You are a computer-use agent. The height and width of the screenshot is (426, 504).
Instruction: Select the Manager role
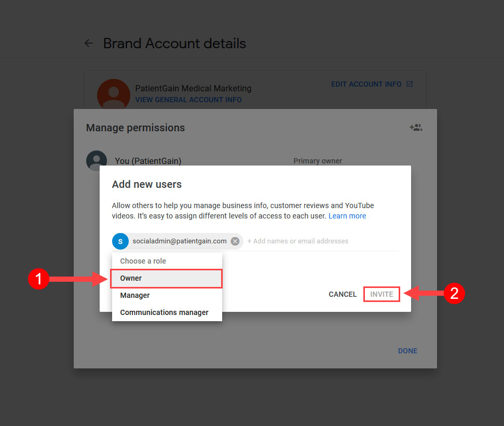[134, 295]
